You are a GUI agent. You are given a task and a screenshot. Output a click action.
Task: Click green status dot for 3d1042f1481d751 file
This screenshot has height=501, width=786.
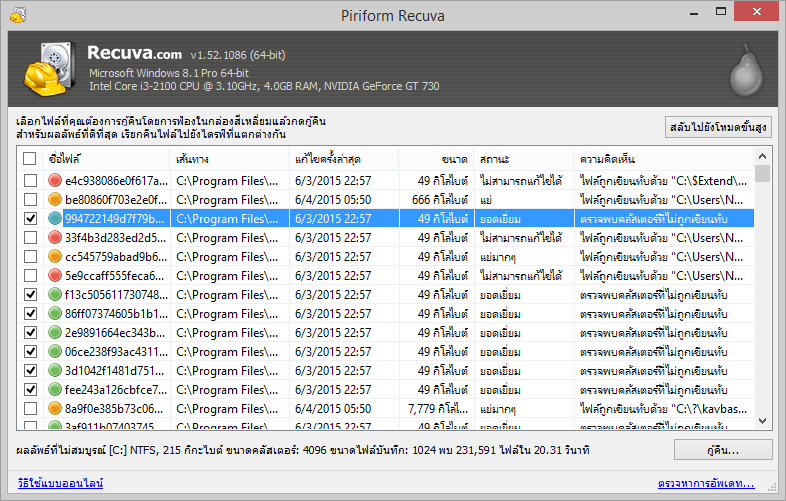pyautogui.click(x=55, y=371)
